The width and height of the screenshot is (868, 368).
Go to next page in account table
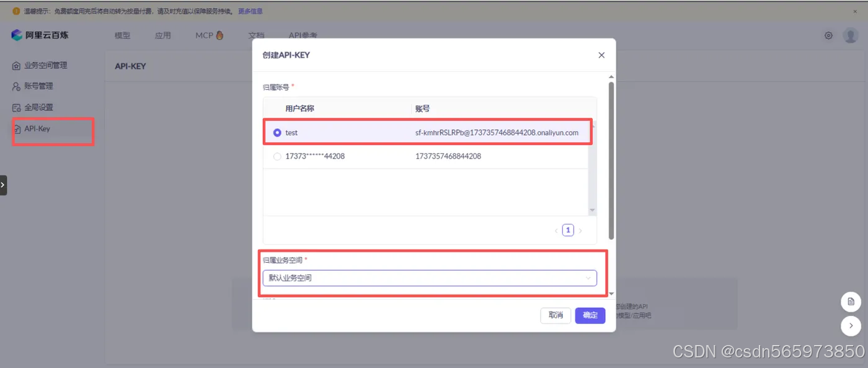coord(580,230)
